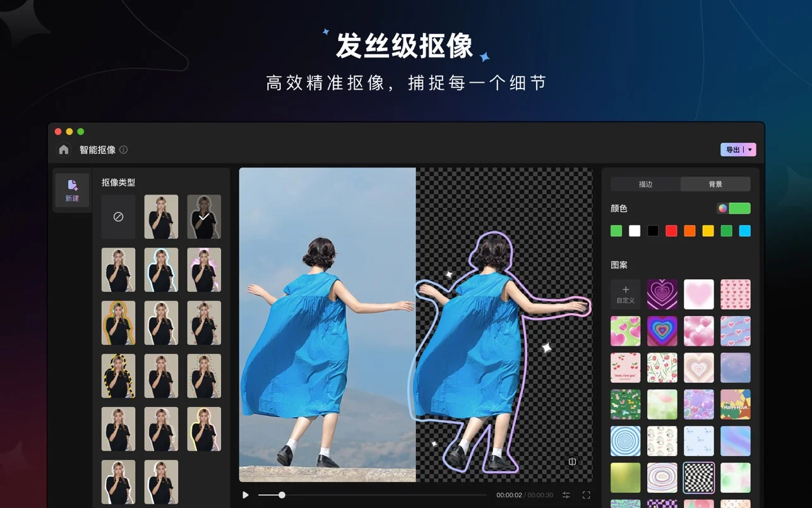The width and height of the screenshot is (812, 508).
Task: Select the orange color swatch
Action: [x=690, y=231]
